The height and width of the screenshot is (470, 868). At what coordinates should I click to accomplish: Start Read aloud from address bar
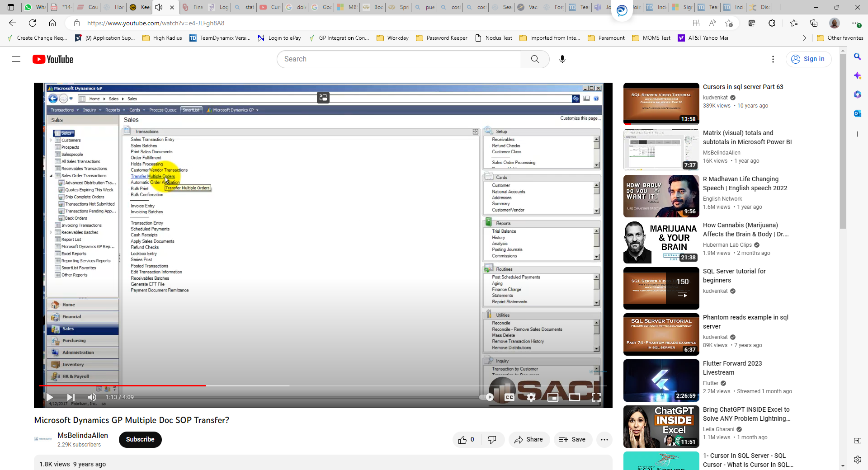point(712,23)
